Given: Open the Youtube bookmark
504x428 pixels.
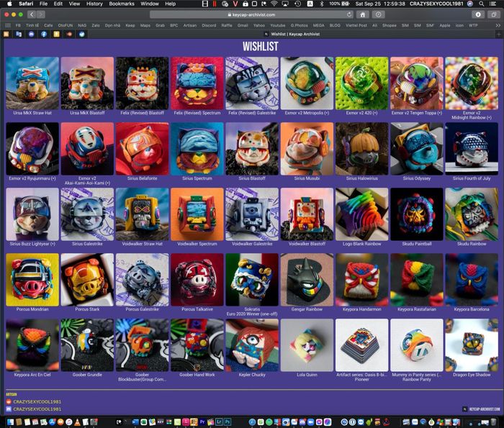Looking at the screenshot, I should coord(278,25).
